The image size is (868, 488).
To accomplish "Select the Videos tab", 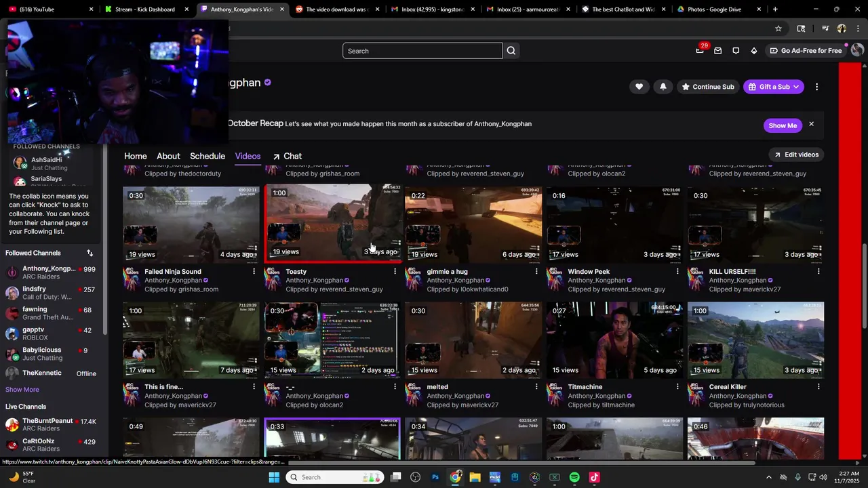I will (x=248, y=156).
